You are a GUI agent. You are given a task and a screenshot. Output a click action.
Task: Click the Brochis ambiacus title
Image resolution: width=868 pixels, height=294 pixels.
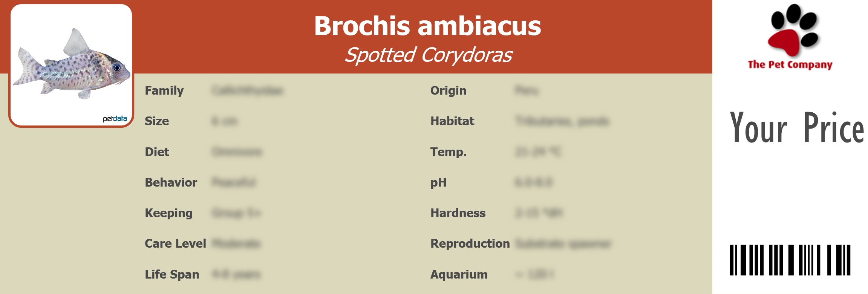[x=427, y=26]
